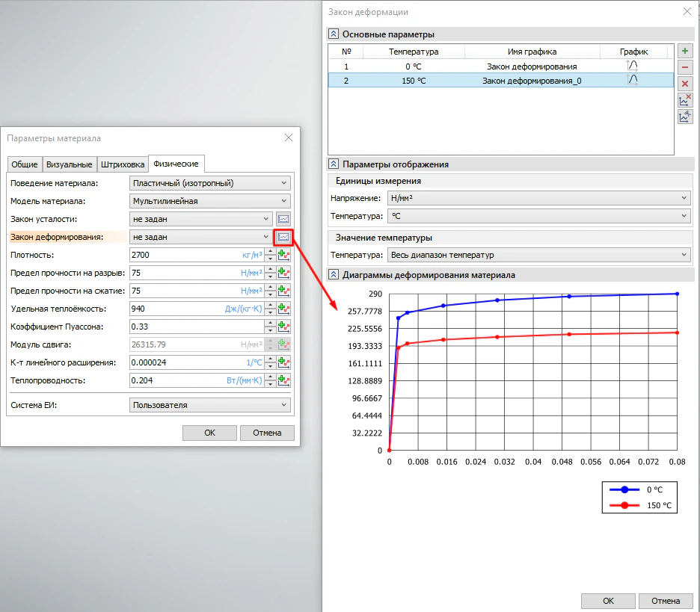This screenshot has height=612, width=700.
Task: Open the Напряжение units dropdown
Action: coord(538,198)
